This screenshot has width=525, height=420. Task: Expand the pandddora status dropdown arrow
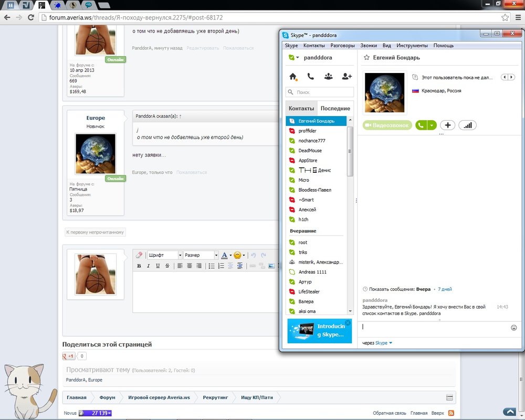[298, 58]
